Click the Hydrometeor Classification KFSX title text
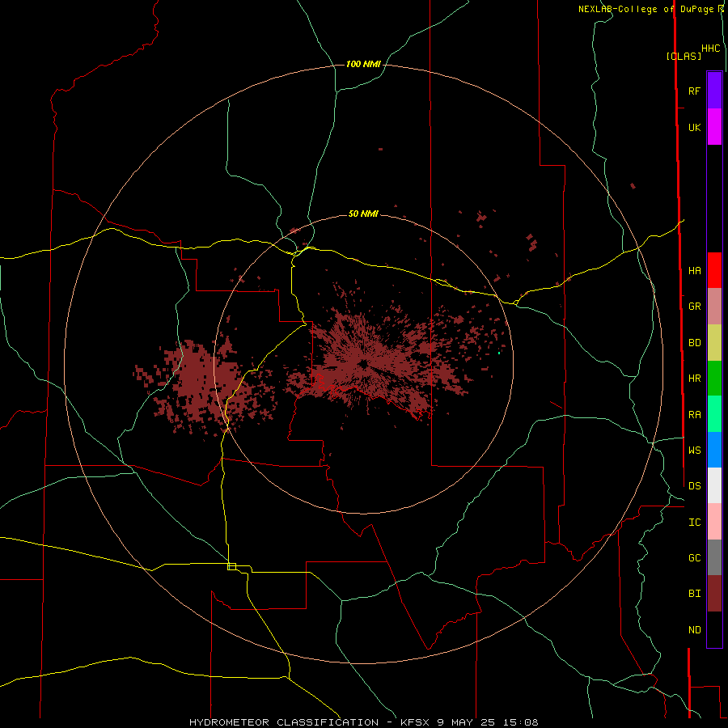This screenshot has height=728, width=728. (x=363, y=722)
